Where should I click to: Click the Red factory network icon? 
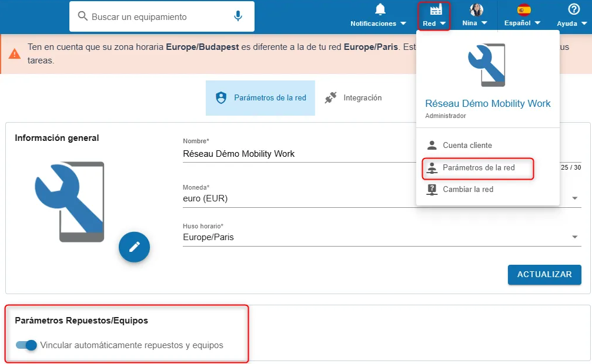click(436, 10)
